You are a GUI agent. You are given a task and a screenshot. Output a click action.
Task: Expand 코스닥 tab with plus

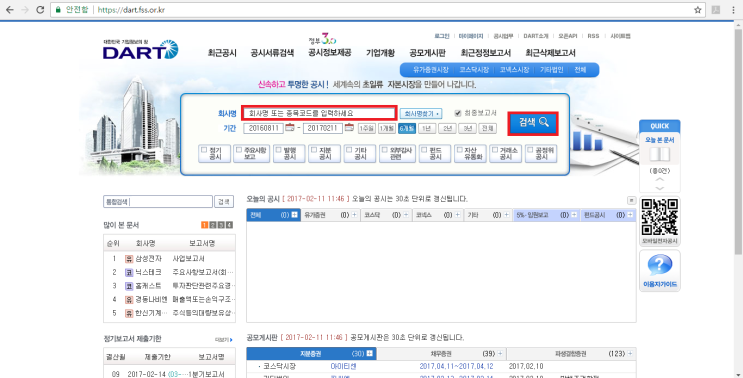click(x=406, y=215)
